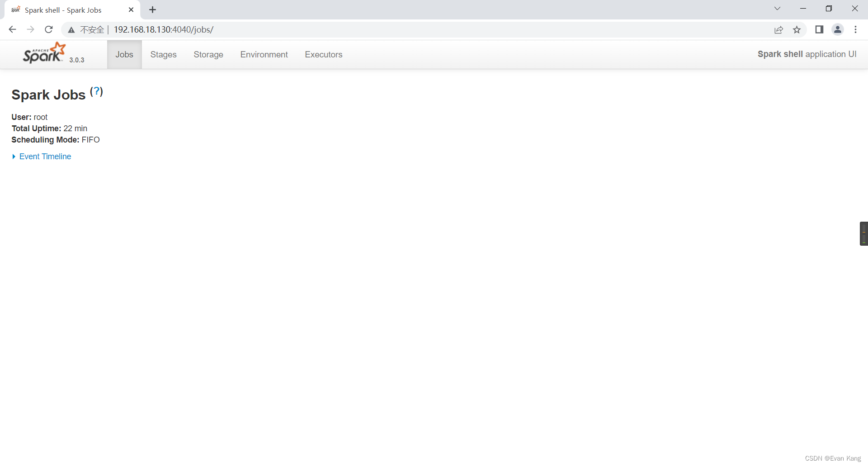Click the Spark Jobs help question mark
Screen dimensions: 868x466
pyautogui.click(x=96, y=92)
